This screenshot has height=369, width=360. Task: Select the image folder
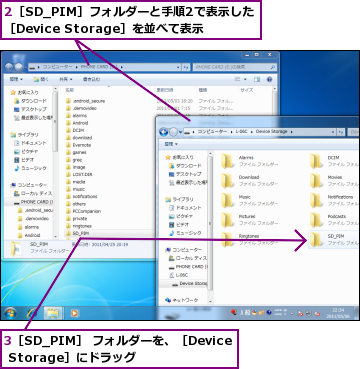pos(76,167)
